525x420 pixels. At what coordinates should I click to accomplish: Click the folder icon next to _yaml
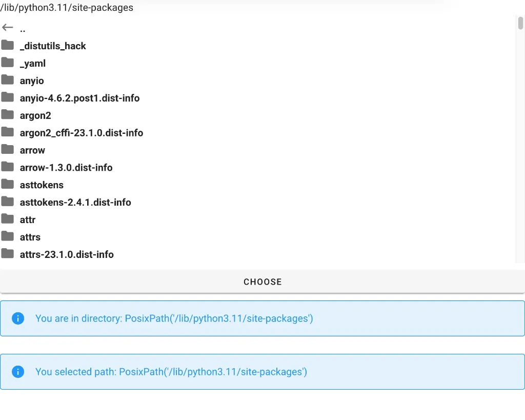coord(7,63)
